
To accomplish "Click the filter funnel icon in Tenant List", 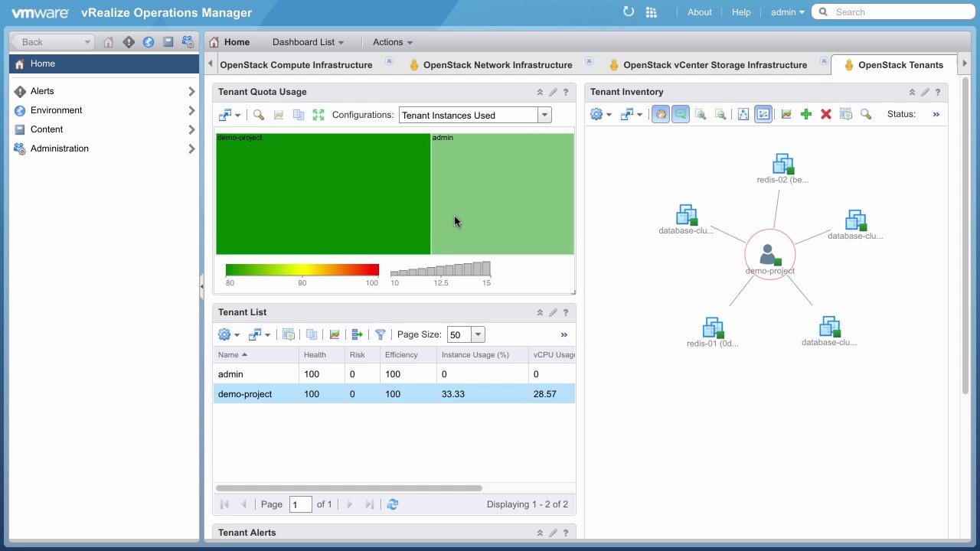I will [380, 334].
